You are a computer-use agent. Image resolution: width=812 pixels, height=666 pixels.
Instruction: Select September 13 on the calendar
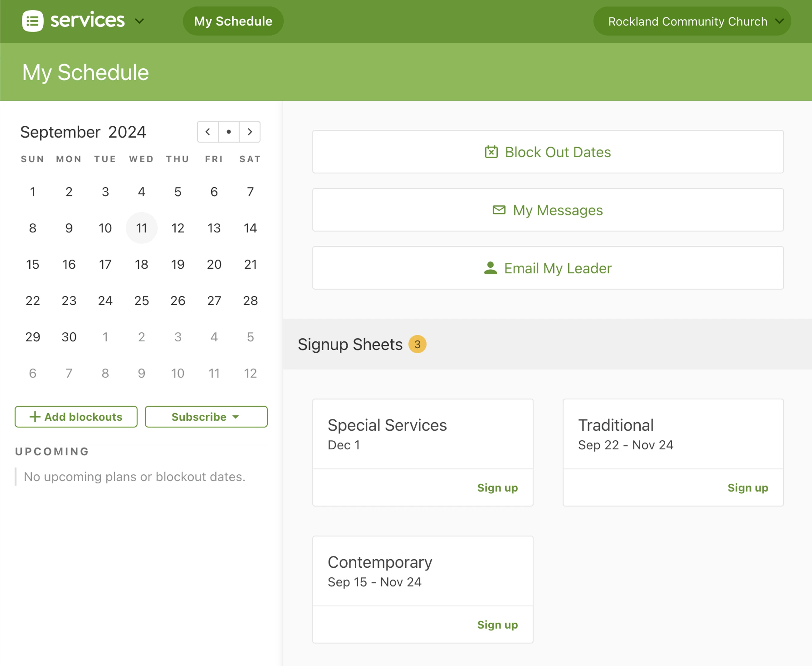tap(214, 228)
